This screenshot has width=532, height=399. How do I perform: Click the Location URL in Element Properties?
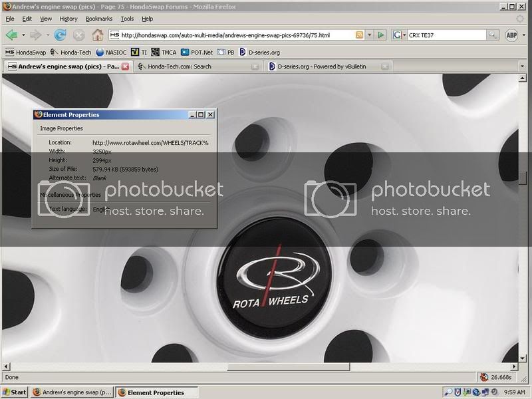click(x=150, y=143)
